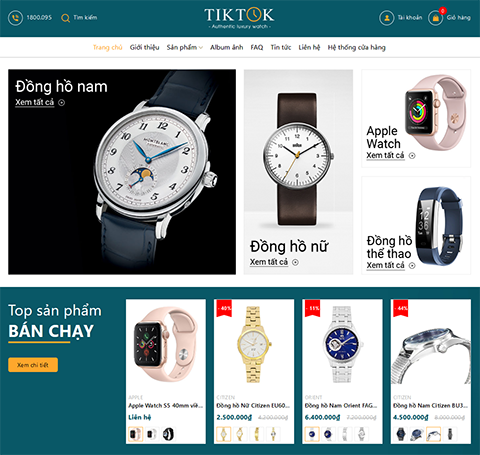Click arrow icon beside Đồng hồ nam Xem tất cả

point(62,103)
